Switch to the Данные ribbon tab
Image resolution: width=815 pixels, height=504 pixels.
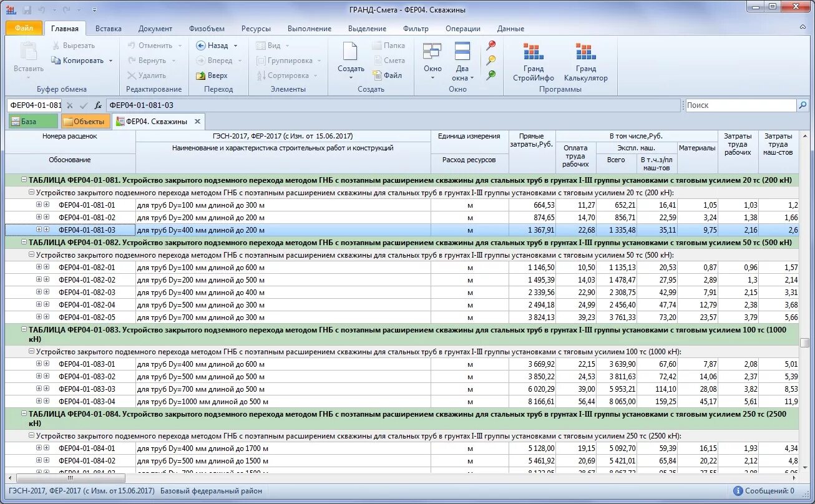point(510,28)
